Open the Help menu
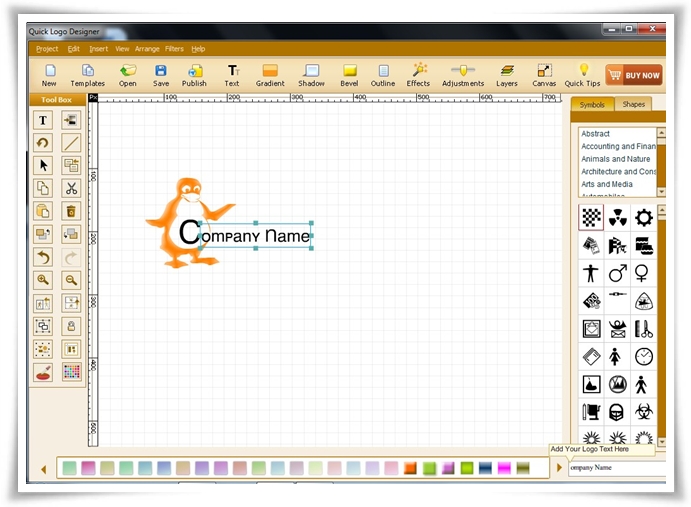Viewport: 691px width, 507px height. (198, 49)
